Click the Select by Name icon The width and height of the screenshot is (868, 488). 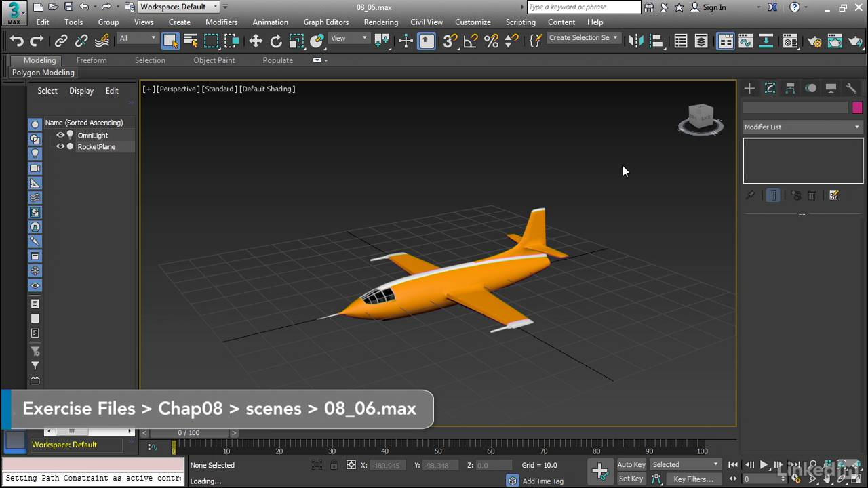point(191,41)
